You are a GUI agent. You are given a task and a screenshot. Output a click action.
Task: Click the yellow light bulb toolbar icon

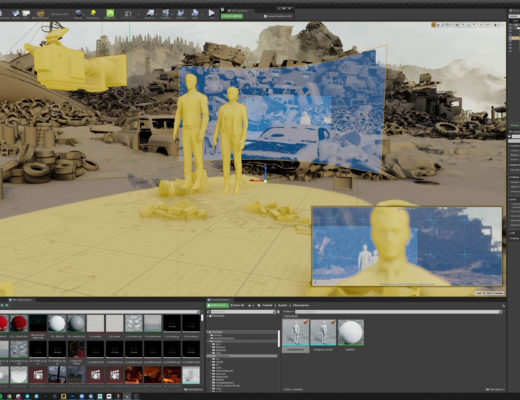pyautogui.click(x=93, y=13)
